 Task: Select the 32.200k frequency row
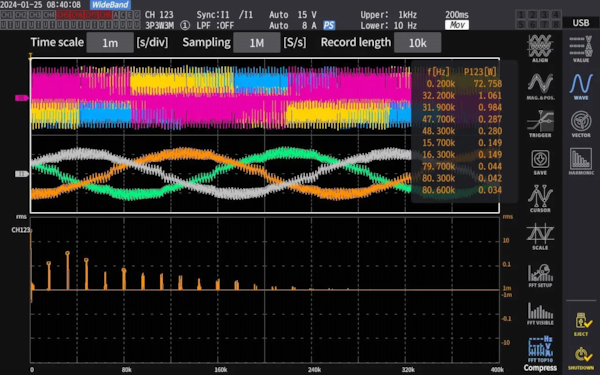click(462, 95)
